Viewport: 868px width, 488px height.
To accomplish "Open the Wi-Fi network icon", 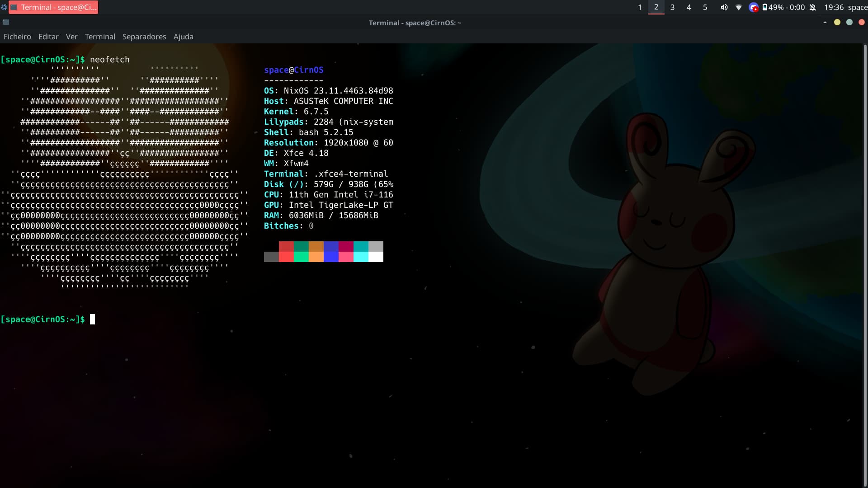I will tap(739, 7).
